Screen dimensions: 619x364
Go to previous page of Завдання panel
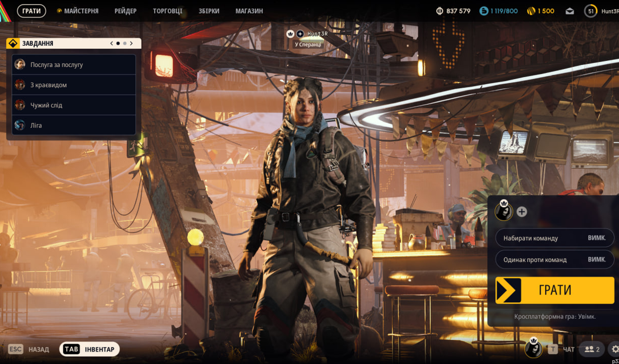(111, 43)
